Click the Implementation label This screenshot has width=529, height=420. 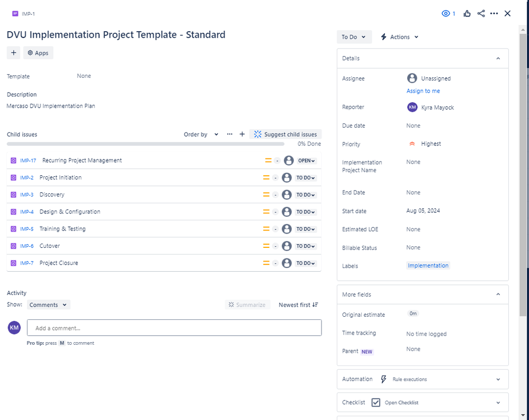click(428, 265)
